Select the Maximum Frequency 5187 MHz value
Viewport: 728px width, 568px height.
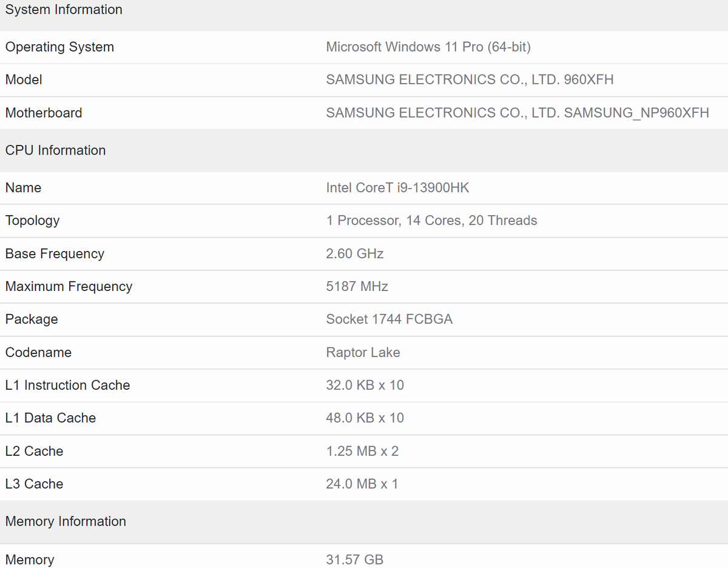[x=357, y=287]
